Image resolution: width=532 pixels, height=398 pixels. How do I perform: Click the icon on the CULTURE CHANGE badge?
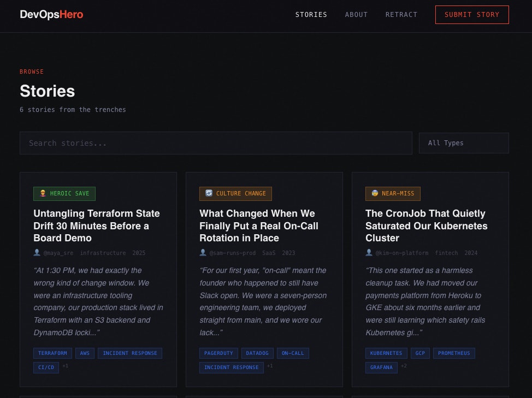209,193
